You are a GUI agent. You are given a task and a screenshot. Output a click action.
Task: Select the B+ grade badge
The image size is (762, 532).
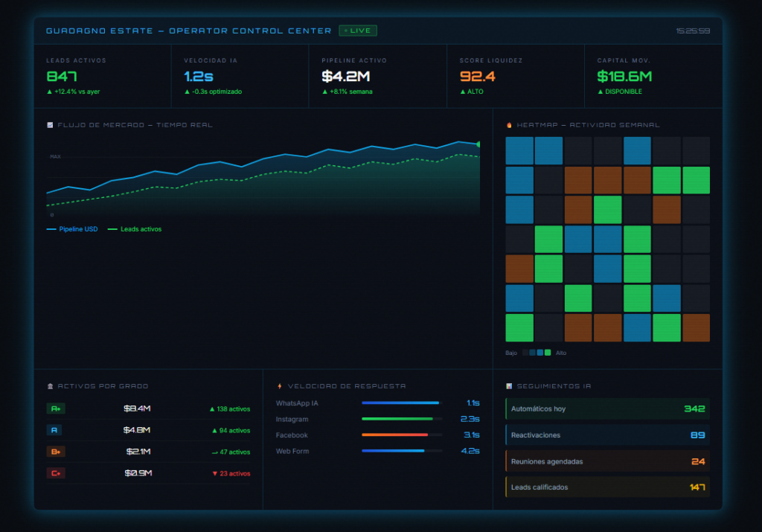pyautogui.click(x=56, y=452)
